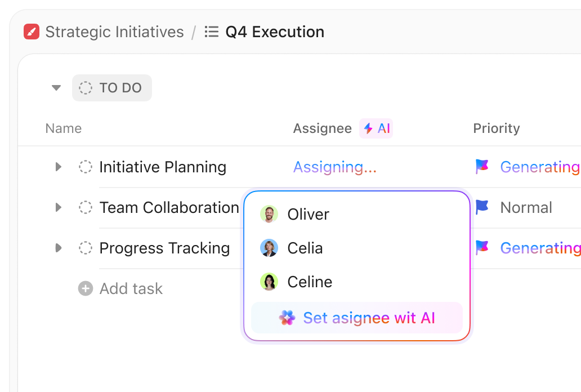Select Celia's avatar in the assignee list
Image resolution: width=581 pixels, height=392 pixels.
coord(269,248)
